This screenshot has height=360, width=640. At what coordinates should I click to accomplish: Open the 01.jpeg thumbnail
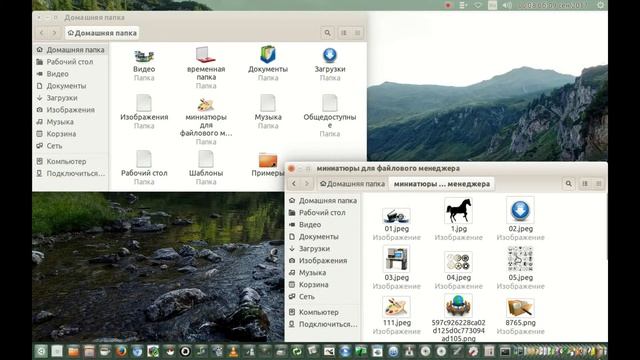pyautogui.click(x=396, y=216)
